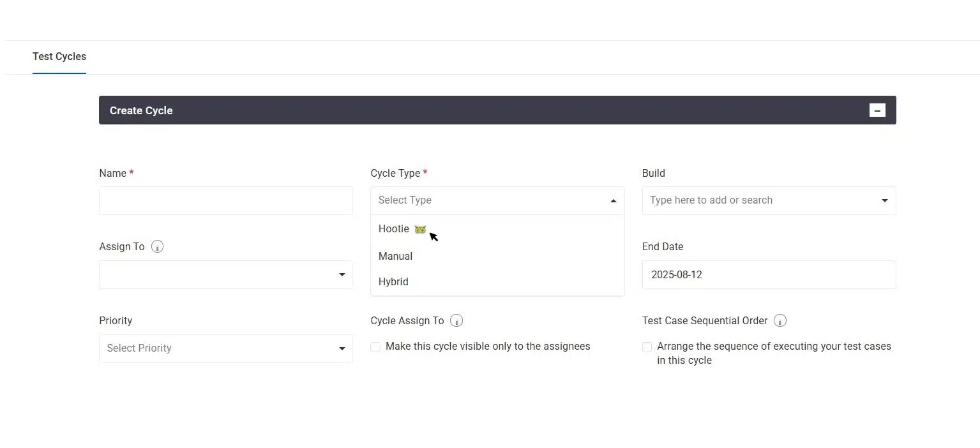Choose the Manual cycle type option
The width and height of the screenshot is (980, 448).
(497, 256)
